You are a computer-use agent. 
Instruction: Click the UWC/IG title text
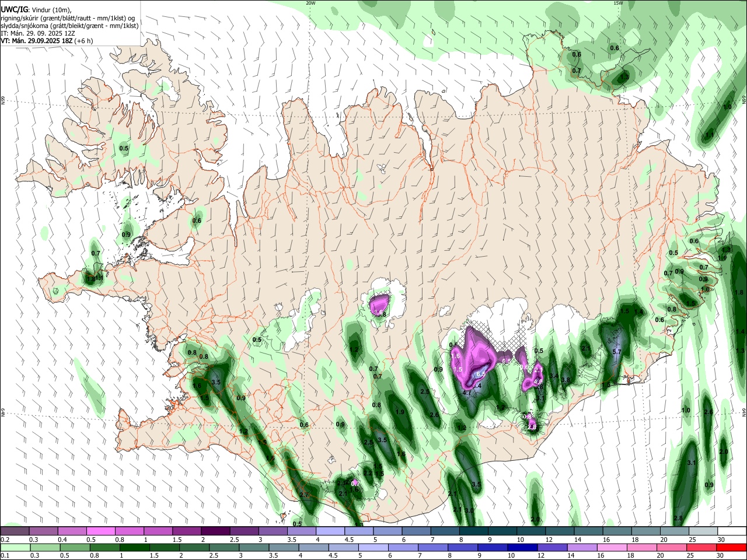(x=14, y=10)
